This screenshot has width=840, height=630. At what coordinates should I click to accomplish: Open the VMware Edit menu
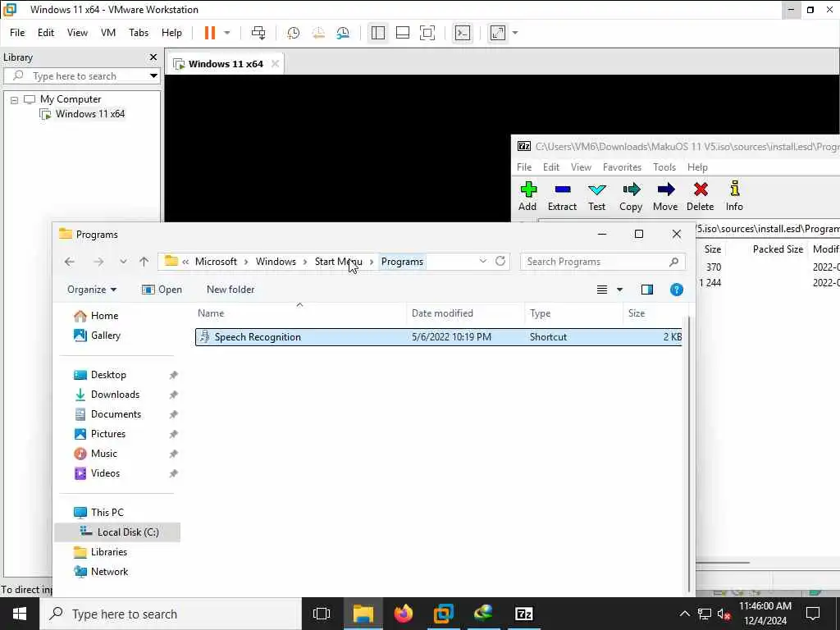pos(46,33)
